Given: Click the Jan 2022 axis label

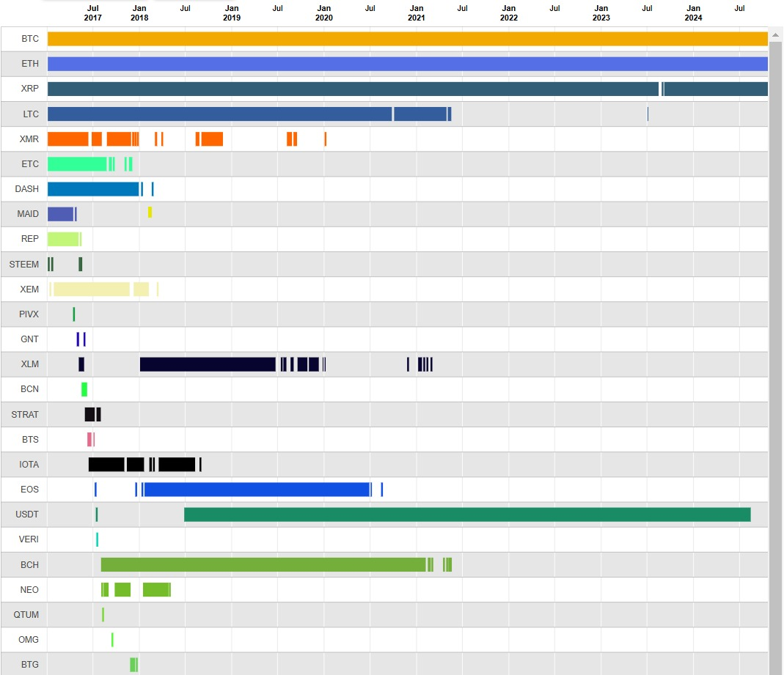Looking at the screenshot, I should pyautogui.click(x=509, y=13).
